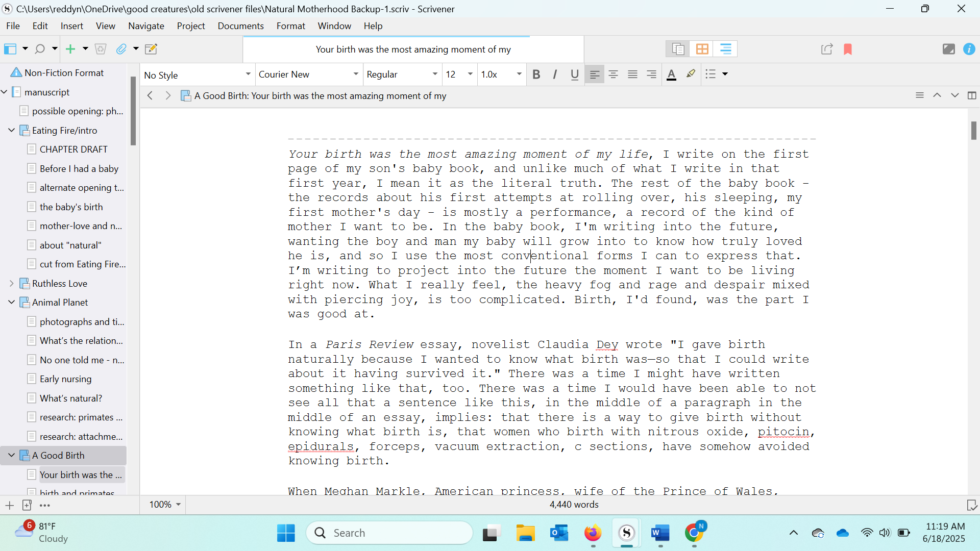Click the Quick Reference edit icon
Screen dimensions: 980x551
[x=151, y=49]
